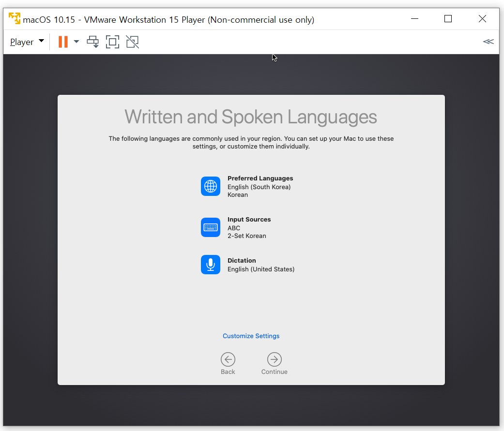This screenshot has width=504, height=431.
Task: Click the keyboard Input Sources icon
Action: 211,227
